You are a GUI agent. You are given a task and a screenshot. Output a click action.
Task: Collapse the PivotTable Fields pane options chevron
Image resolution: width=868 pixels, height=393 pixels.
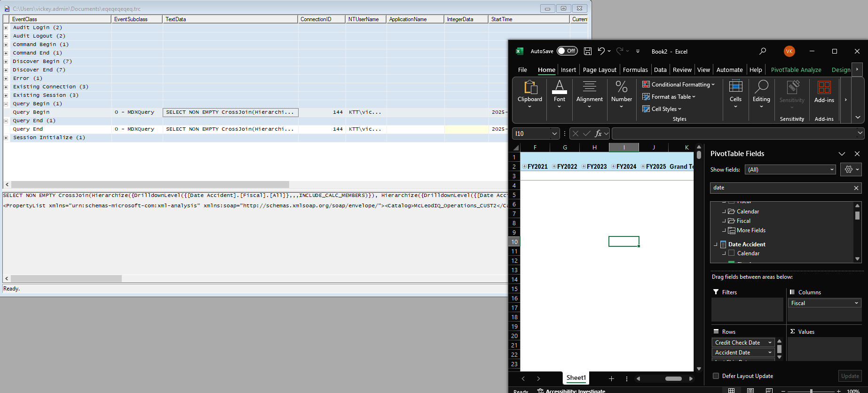click(842, 154)
